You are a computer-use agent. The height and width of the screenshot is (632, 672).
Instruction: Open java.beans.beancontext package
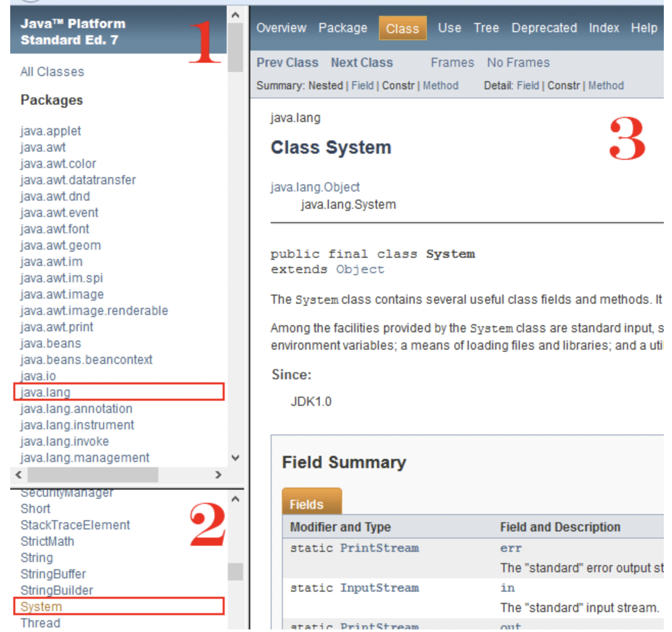coord(86,360)
